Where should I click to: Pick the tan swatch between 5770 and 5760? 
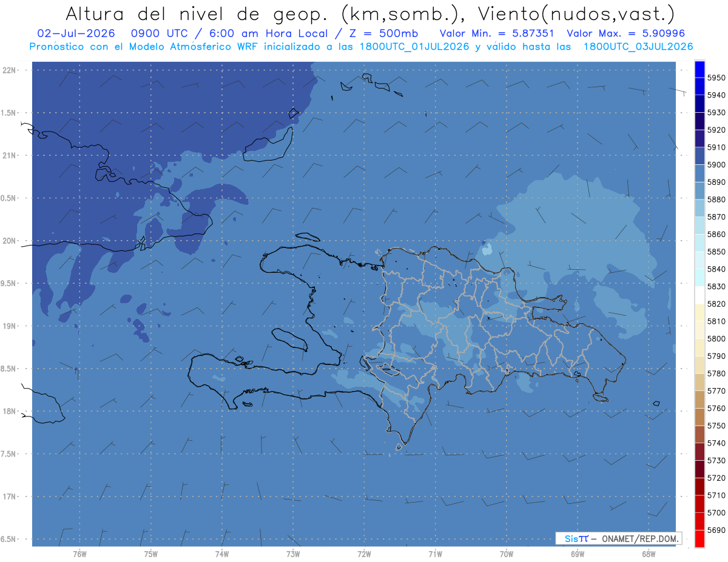(x=699, y=400)
